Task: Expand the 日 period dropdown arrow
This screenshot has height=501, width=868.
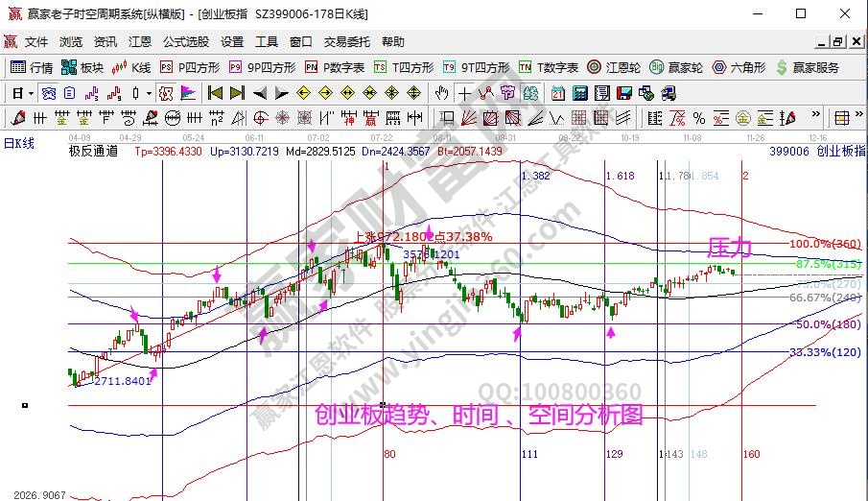Action: point(31,93)
